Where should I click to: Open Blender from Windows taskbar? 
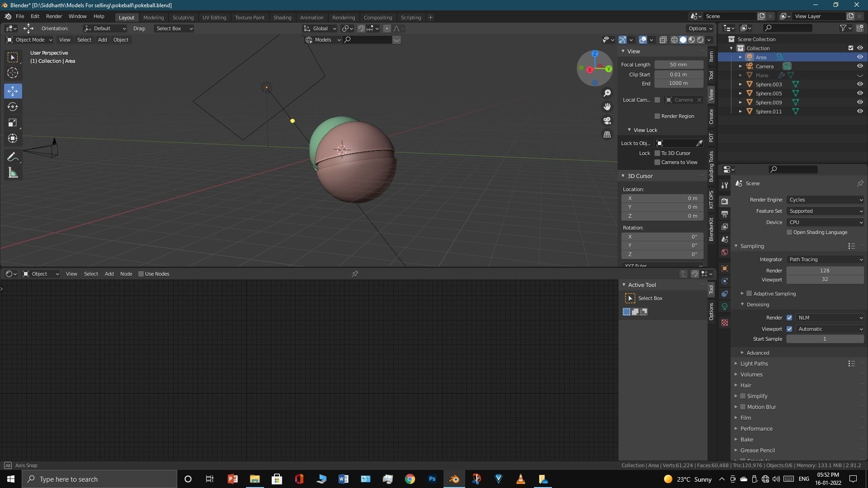click(454, 479)
